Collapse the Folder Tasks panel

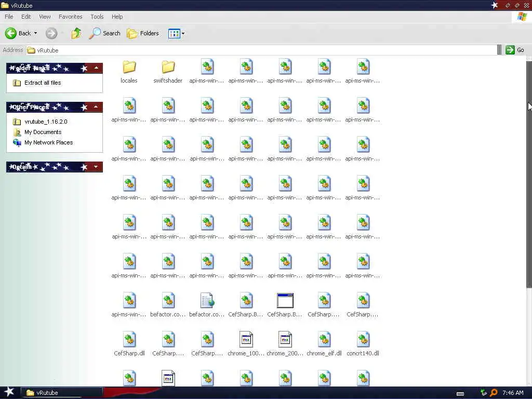[x=96, y=68]
